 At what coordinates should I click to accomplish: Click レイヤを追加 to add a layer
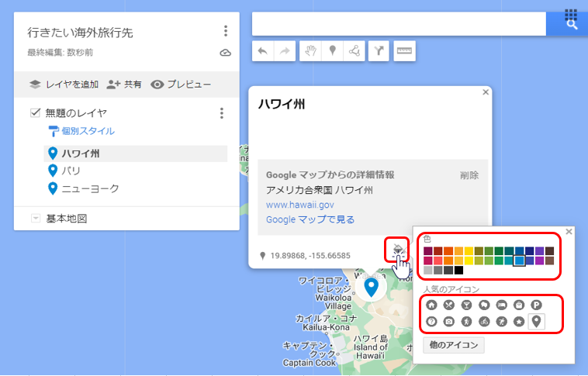click(64, 85)
